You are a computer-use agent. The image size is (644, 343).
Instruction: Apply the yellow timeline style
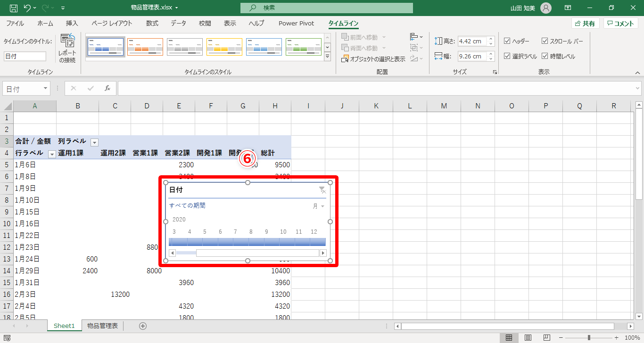(x=224, y=47)
